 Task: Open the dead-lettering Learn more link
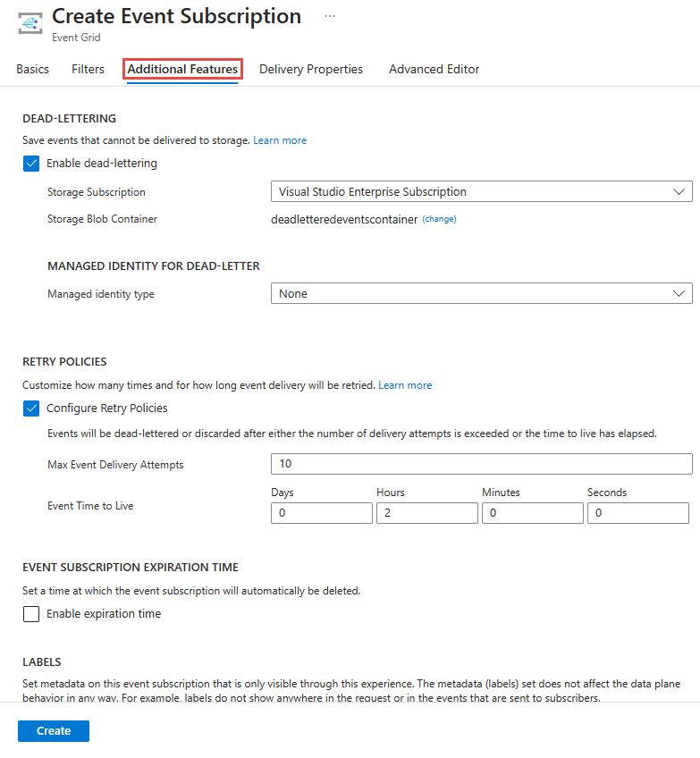pos(279,139)
